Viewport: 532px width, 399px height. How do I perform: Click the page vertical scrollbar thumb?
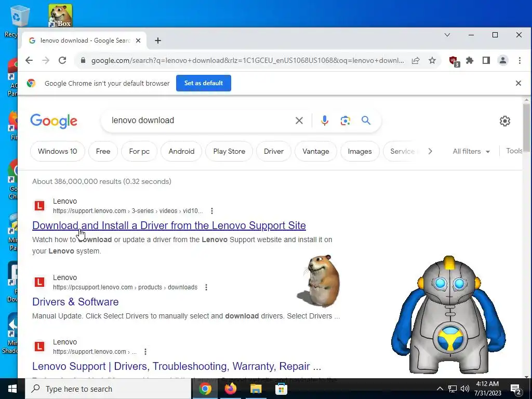click(x=526, y=127)
